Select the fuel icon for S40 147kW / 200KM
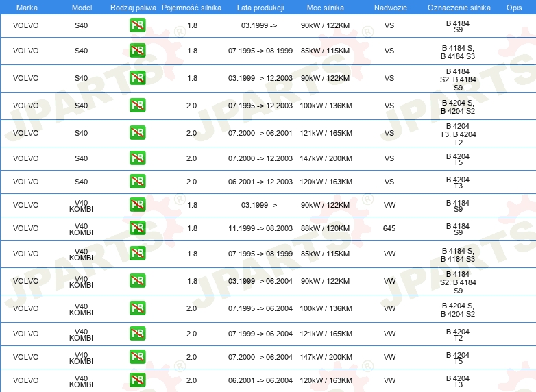Image resolution: width=536 pixels, height=392 pixels. (137, 158)
